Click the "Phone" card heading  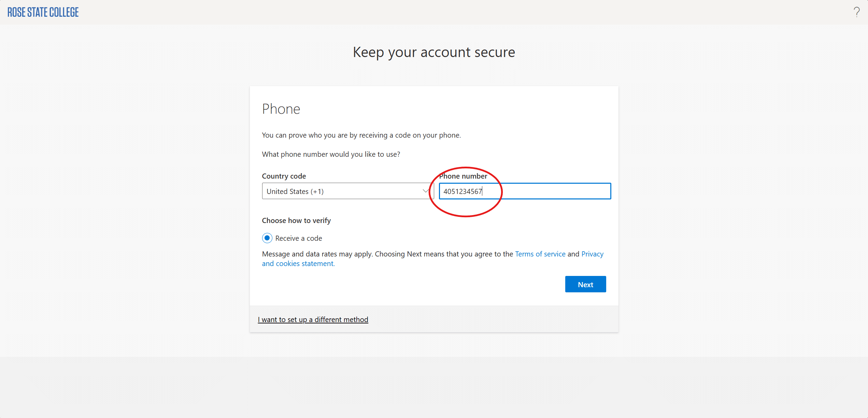(281, 109)
